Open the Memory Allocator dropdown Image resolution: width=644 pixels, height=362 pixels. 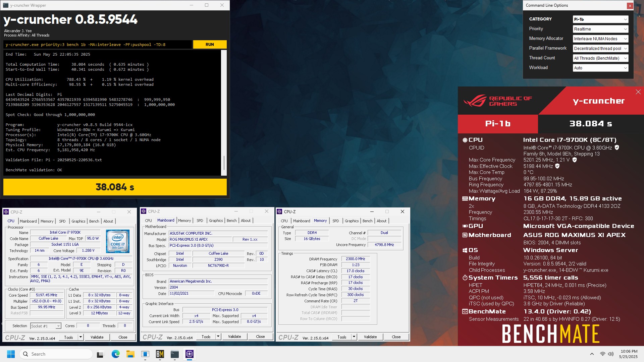(600, 39)
